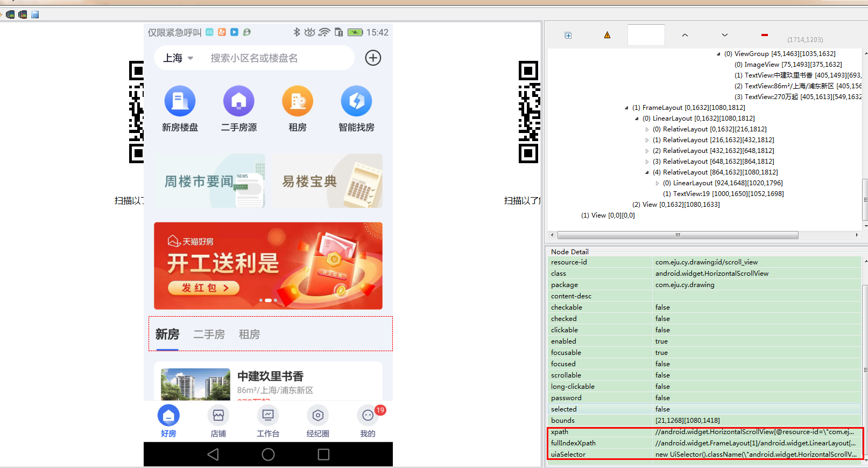Focus the hierarchy search input box
The width and height of the screenshot is (868, 468).
tap(646, 35)
